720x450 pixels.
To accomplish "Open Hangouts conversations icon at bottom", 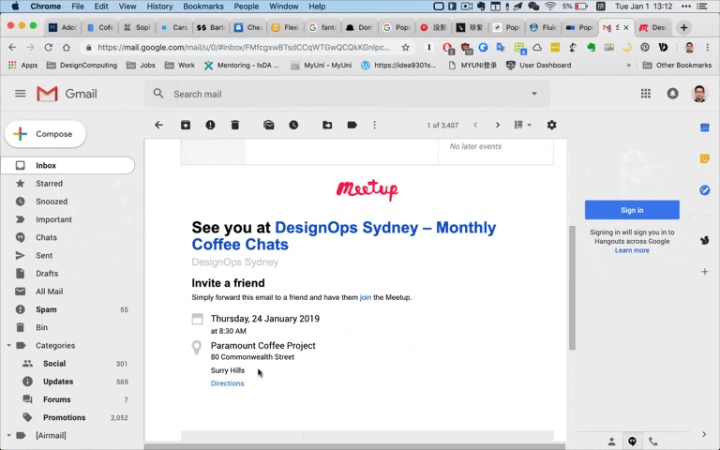I will pyautogui.click(x=632, y=441).
